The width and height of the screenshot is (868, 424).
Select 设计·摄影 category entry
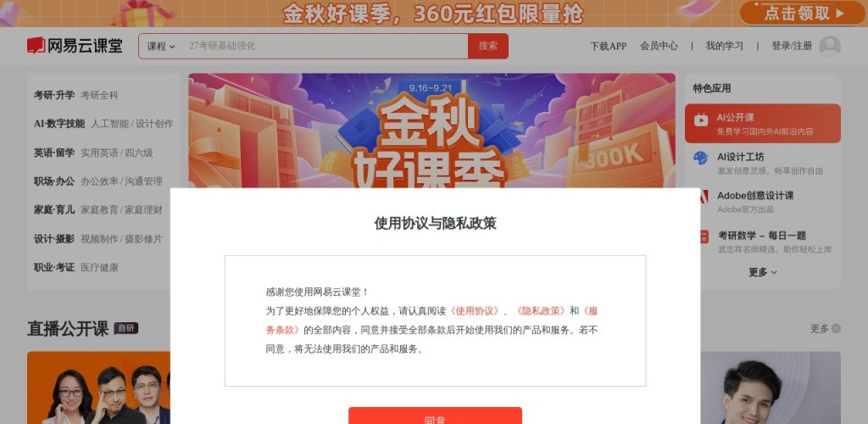pos(54,239)
